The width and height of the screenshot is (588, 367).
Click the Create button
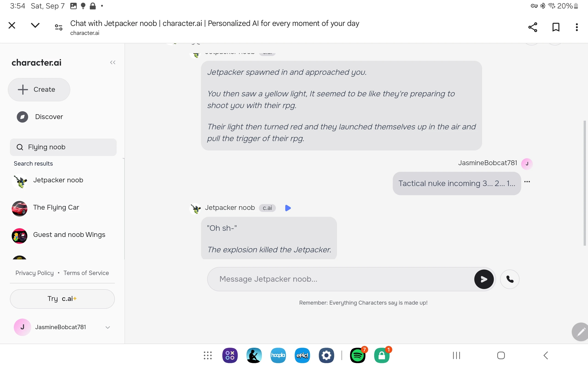pos(39,89)
